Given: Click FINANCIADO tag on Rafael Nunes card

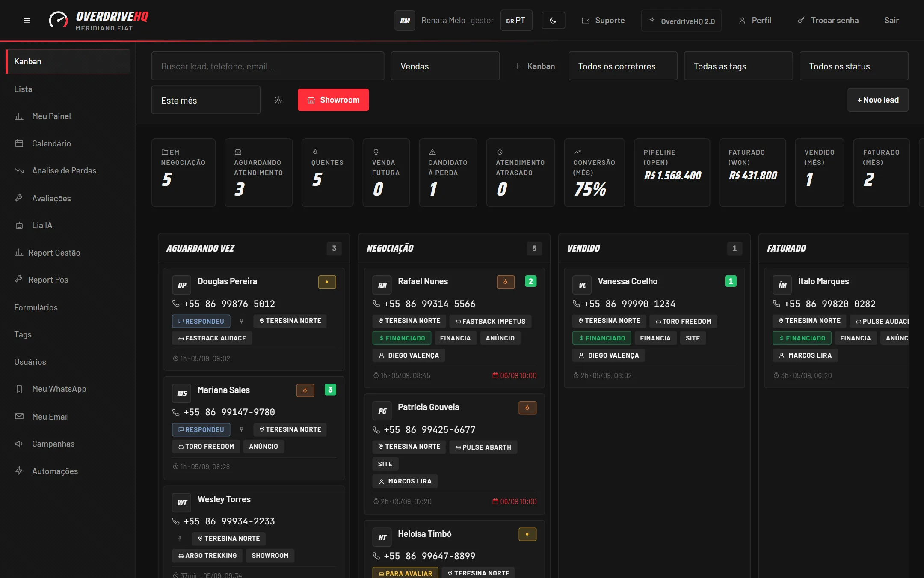Looking at the screenshot, I should coord(402,338).
